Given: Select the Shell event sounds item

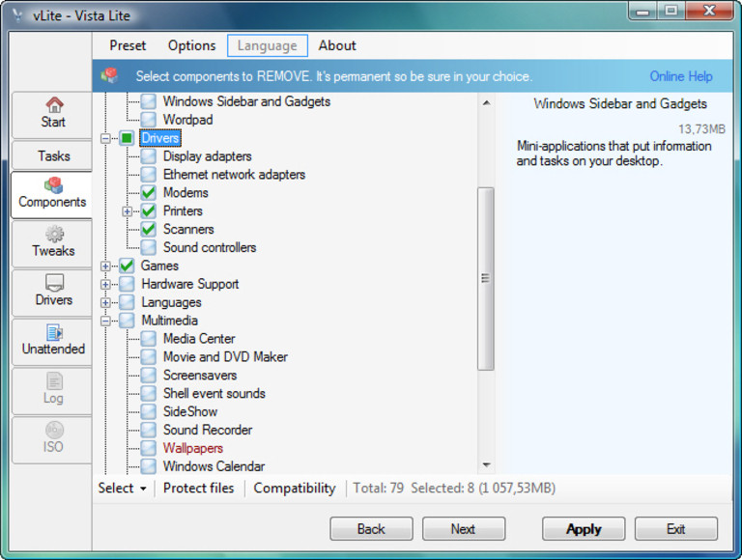Looking at the screenshot, I should click(x=214, y=393).
